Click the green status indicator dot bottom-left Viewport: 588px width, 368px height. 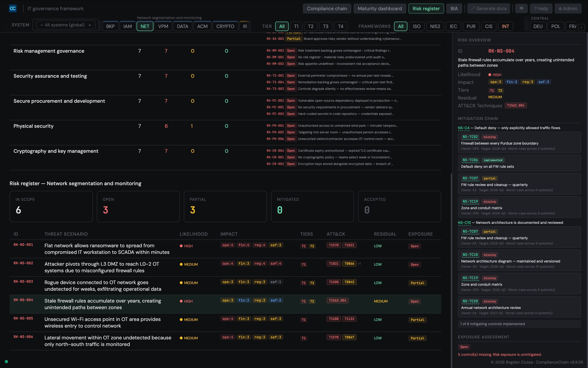point(7,361)
